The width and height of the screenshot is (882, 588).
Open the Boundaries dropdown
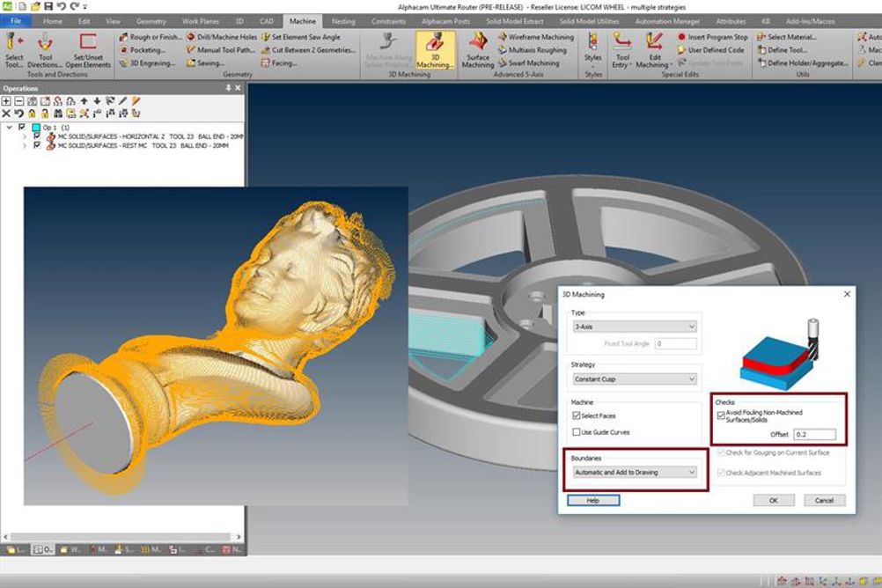635,473
